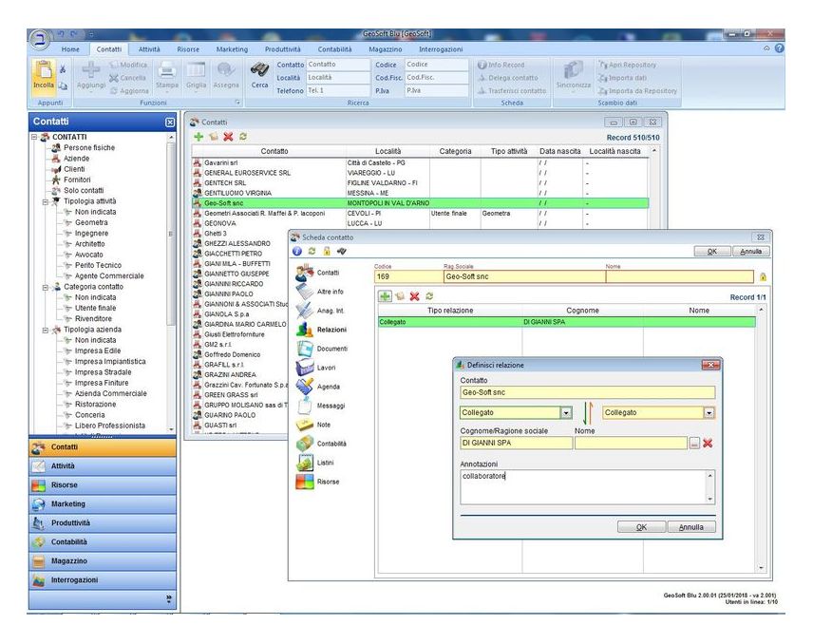
Task: Collapse the CONTATTI root tree node
Action: pyautogui.click(x=34, y=137)
